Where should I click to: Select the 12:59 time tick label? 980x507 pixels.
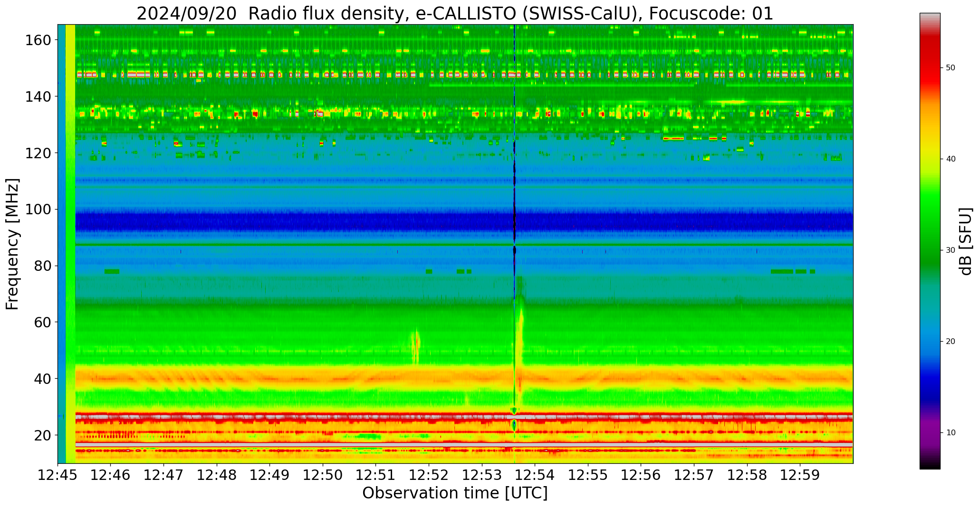800,475
